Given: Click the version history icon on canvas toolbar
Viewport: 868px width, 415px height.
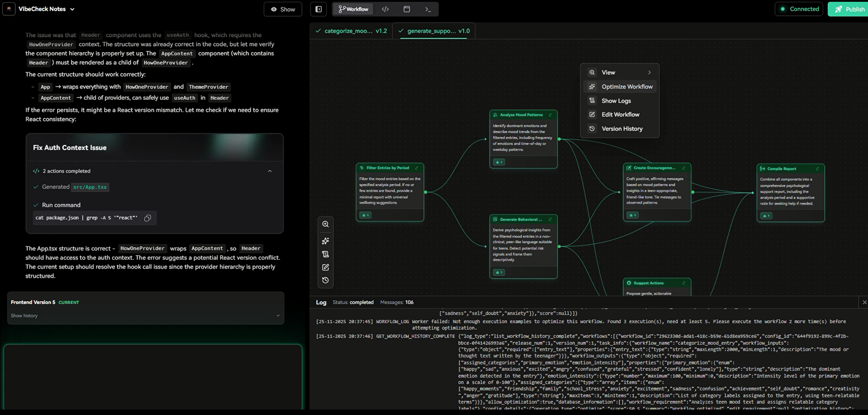Looking at the screenshot, I should [x=325, y=280].
